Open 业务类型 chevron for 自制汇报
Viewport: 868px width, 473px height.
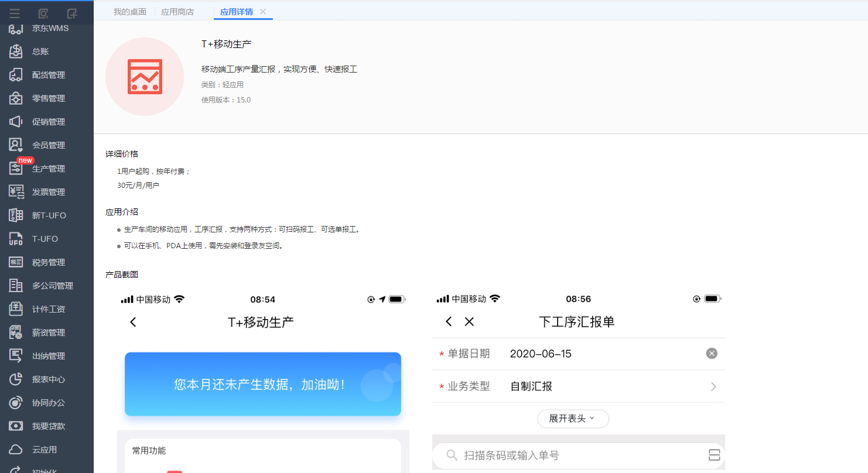pyautogui.click(x=713, y=386)
